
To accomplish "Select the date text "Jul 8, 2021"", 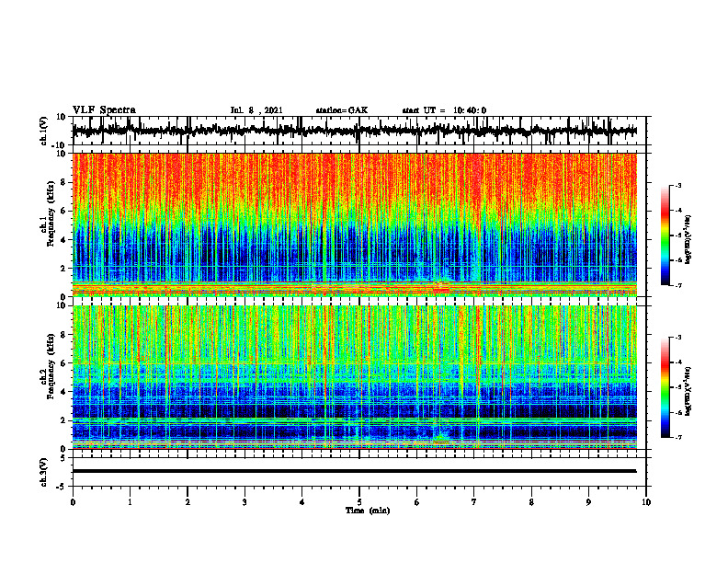I will [256, 110].
